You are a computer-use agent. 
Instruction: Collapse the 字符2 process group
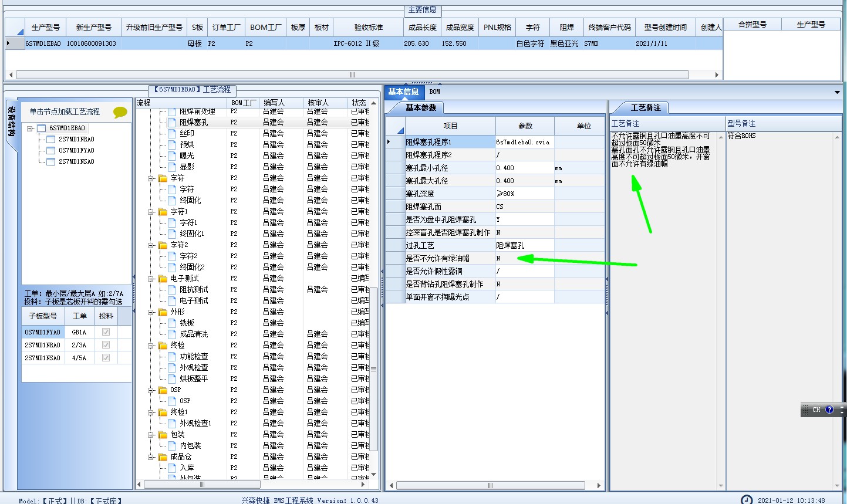(151, 245)
